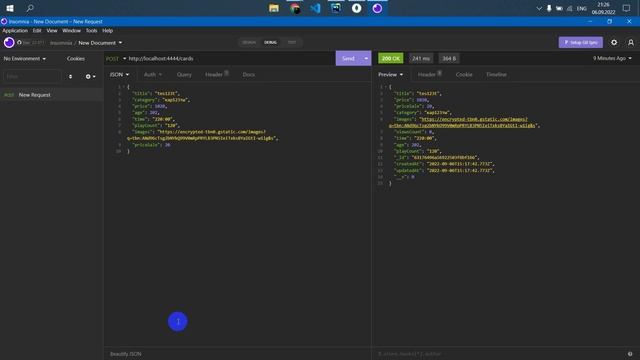The image size is (640, 360).
Task: Open the Cookies manager
Action: [x=76, y=59]
